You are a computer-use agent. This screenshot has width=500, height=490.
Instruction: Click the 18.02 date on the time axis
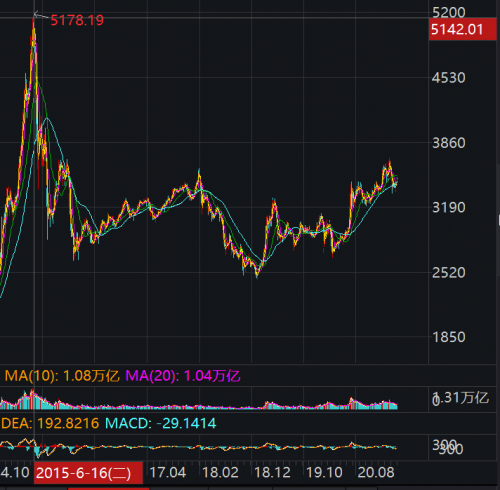[x=220, y=473]
